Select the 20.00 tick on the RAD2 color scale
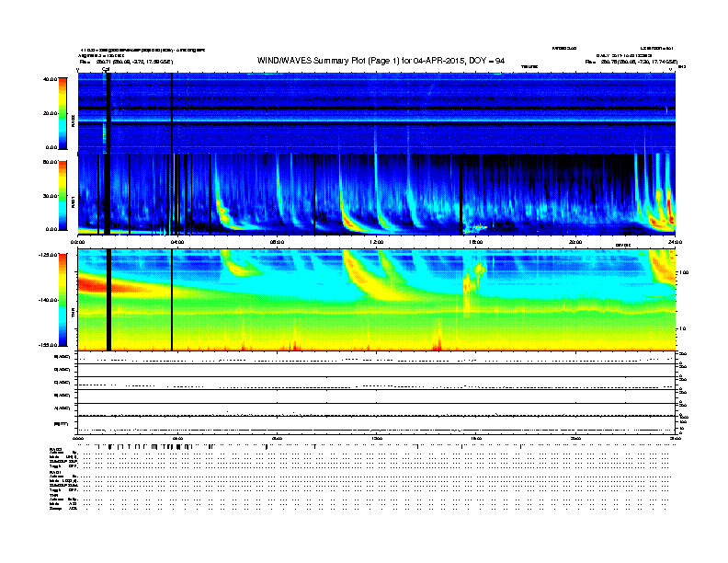The image size is (728, 563). tap(51, 113)
